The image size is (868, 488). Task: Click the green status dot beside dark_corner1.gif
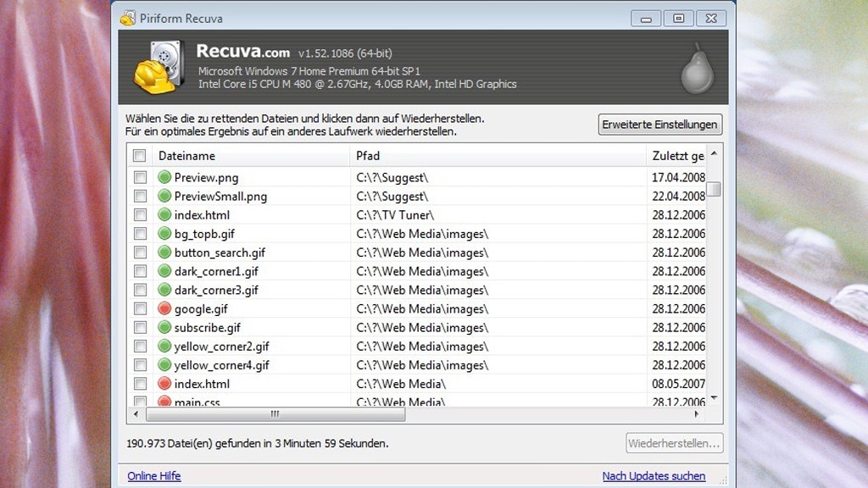click(x=164, y=271)
